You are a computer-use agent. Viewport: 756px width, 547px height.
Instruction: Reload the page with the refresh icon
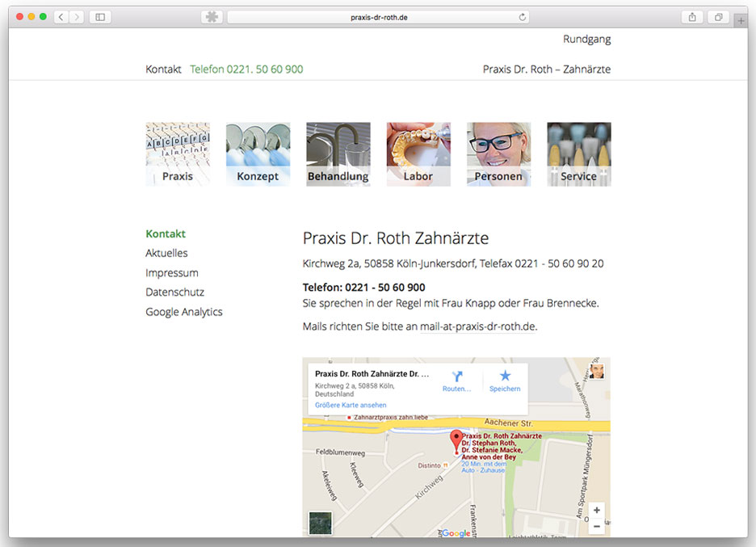(x=522, y=17)
